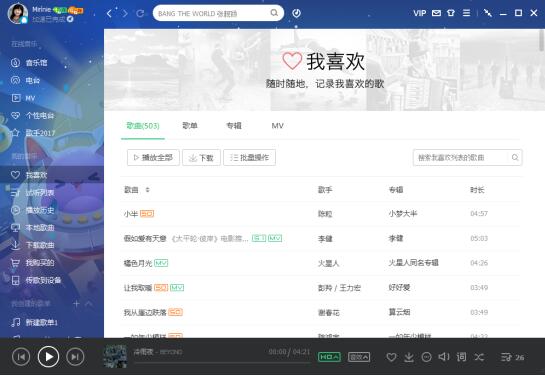The height and width of the screenshot is (376, 545).
Task: Open 试听列表 in the sidebar
Action: click(40, 193)
